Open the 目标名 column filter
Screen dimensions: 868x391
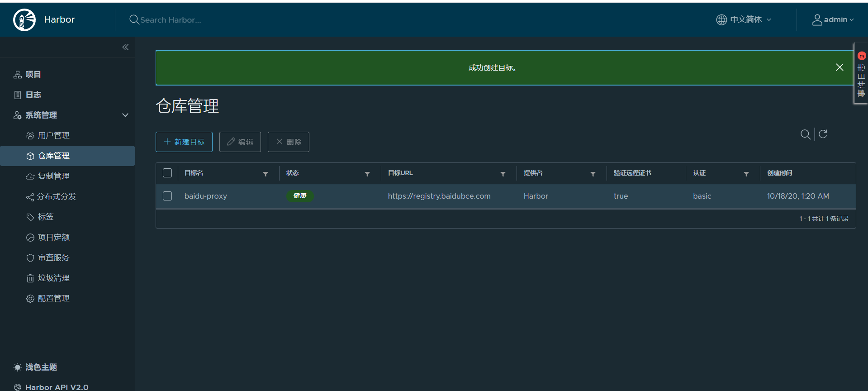coord(266,174)
